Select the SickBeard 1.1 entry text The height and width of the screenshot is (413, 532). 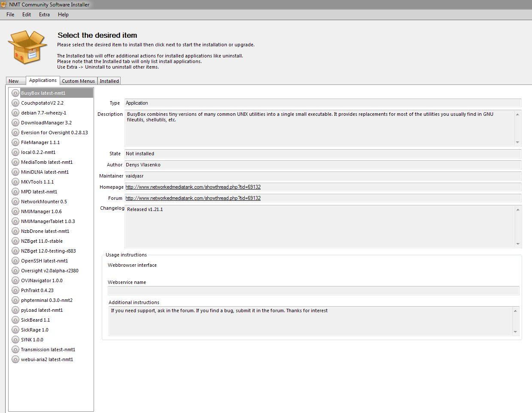click(x=35, y=320)
